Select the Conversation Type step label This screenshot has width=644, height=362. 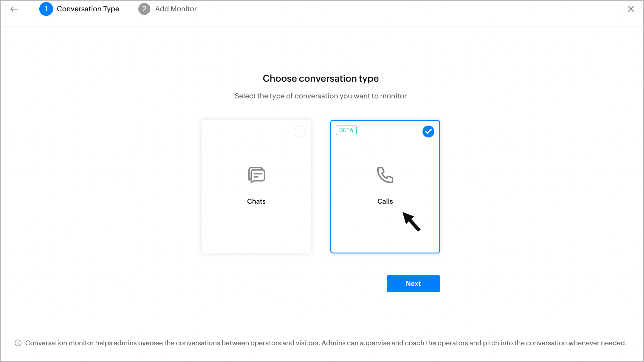point(88,9)
